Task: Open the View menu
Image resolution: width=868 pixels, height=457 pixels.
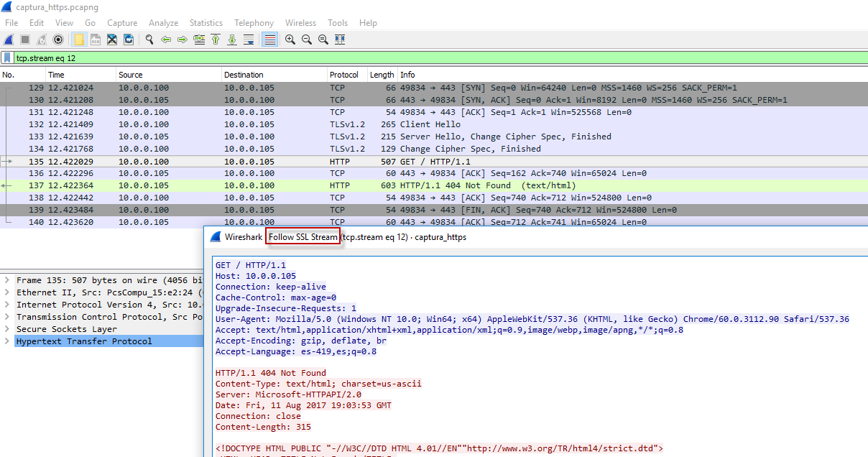Action: click(x=64, y=23)
